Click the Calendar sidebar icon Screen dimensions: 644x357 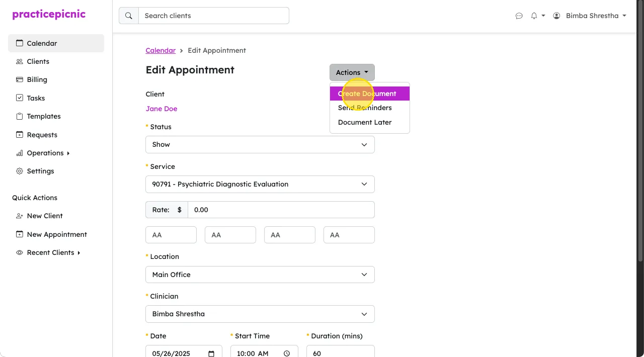point(20,43)
